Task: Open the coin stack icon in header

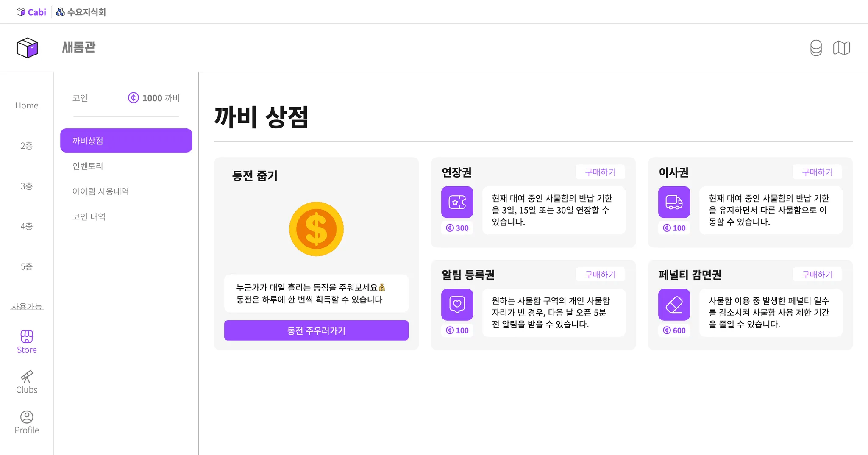Action: point(816,48)
